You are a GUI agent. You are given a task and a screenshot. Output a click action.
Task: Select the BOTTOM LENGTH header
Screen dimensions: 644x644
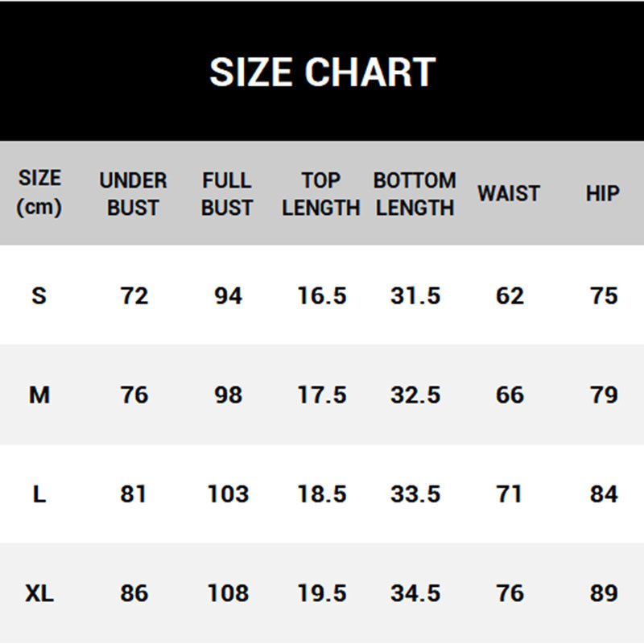(415, 194)
